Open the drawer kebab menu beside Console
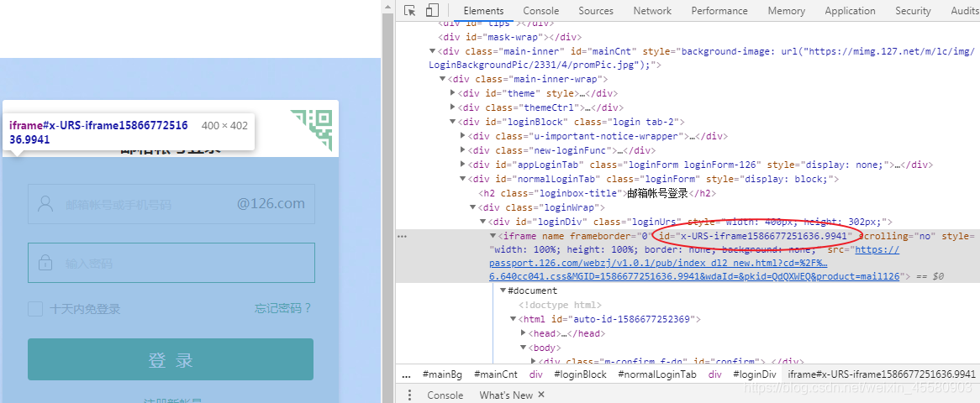This screenshot has height=403, width=980. [410, 395]
